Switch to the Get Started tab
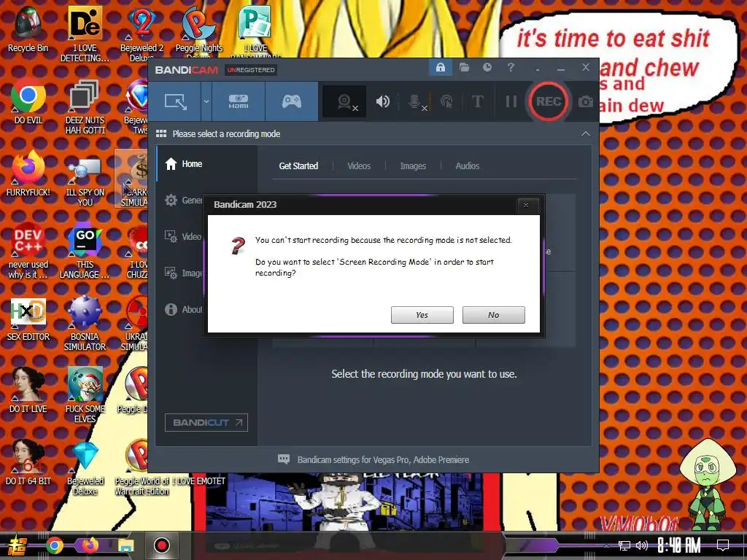Image resolution: width=747 pixels, height=560 pixels. (x=298, y=166)
